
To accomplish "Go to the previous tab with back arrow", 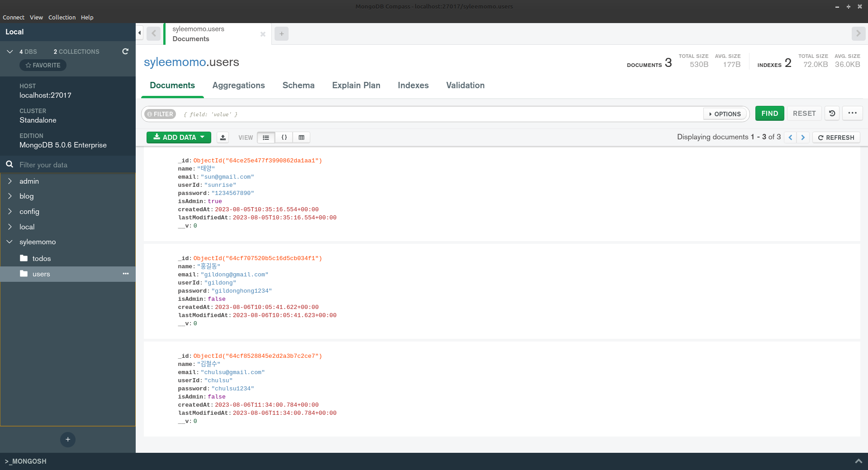I will (154, 33).
